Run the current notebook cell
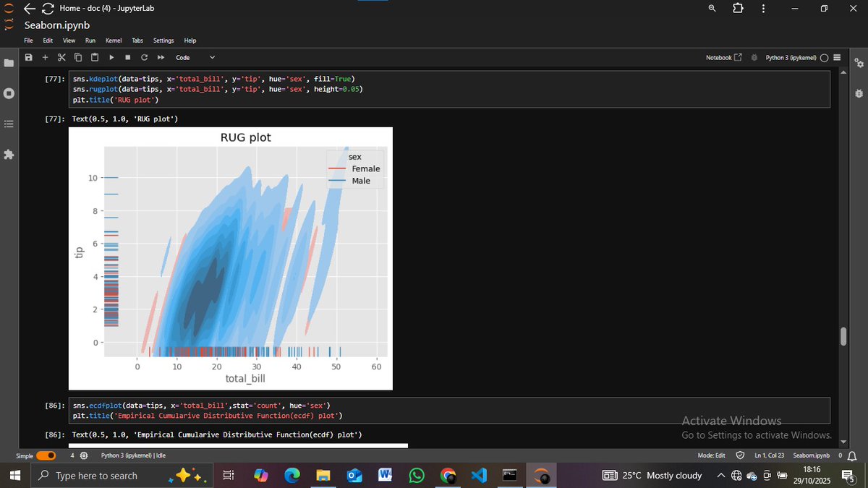 (x=111, y=57)
